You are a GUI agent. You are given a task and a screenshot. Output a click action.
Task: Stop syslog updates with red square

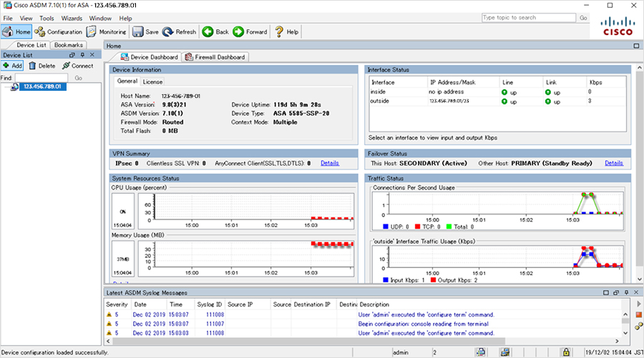[639, 314]
